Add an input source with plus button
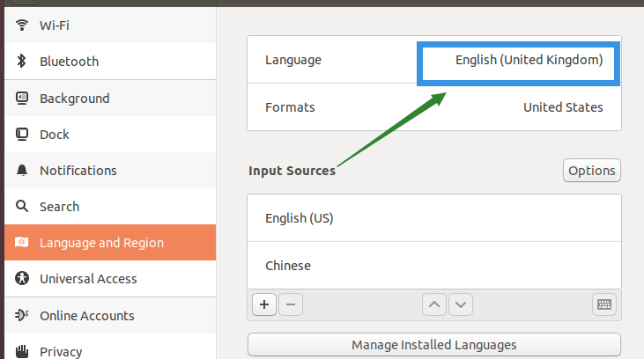644x359 pixels. (x=264, y=304)
